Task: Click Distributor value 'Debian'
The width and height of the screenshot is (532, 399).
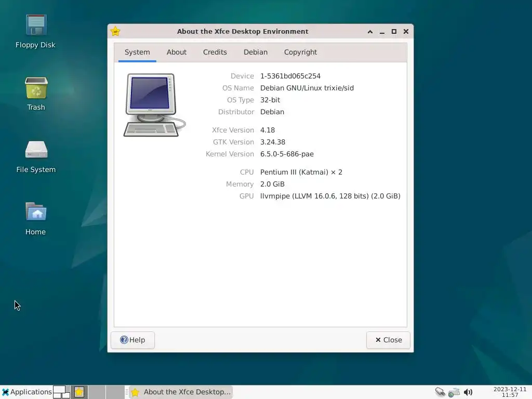Action: (x=272, y=112)
